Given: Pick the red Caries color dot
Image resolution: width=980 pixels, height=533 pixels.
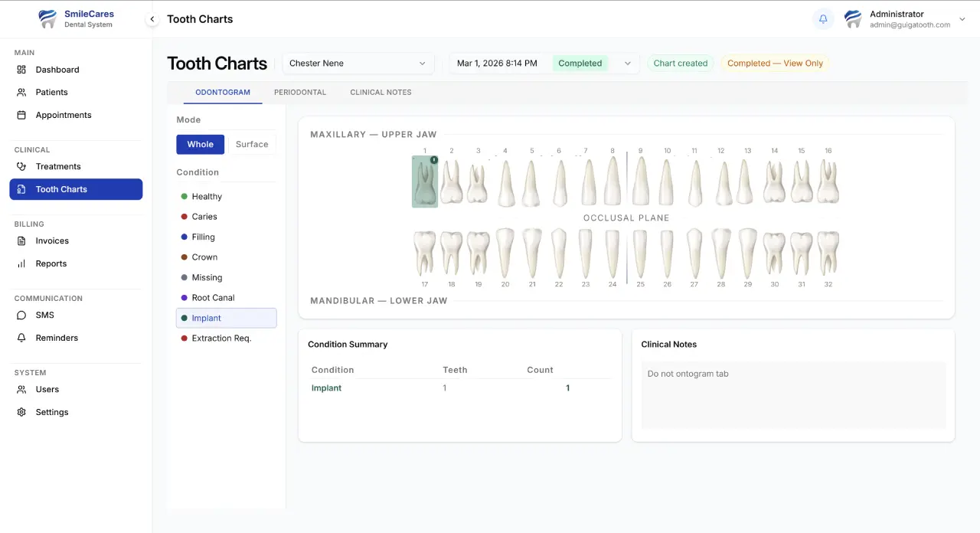Looking at the screenshot, I should point(184,217).
